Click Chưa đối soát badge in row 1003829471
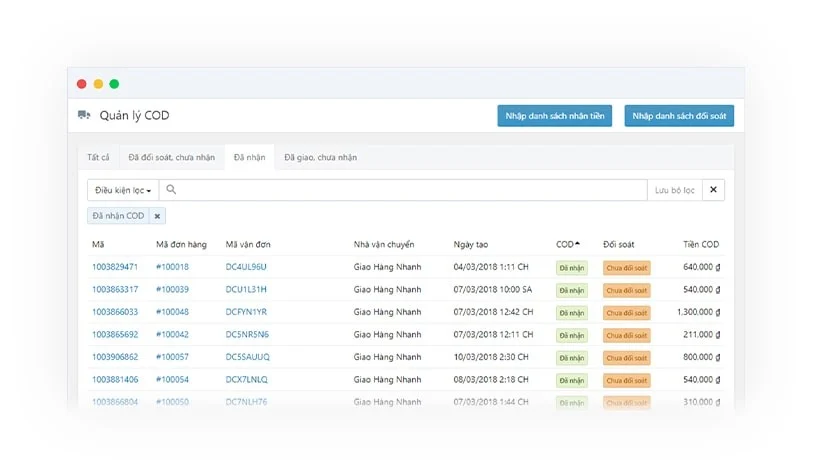Screen dimensions: 813x473 point(627,268)
